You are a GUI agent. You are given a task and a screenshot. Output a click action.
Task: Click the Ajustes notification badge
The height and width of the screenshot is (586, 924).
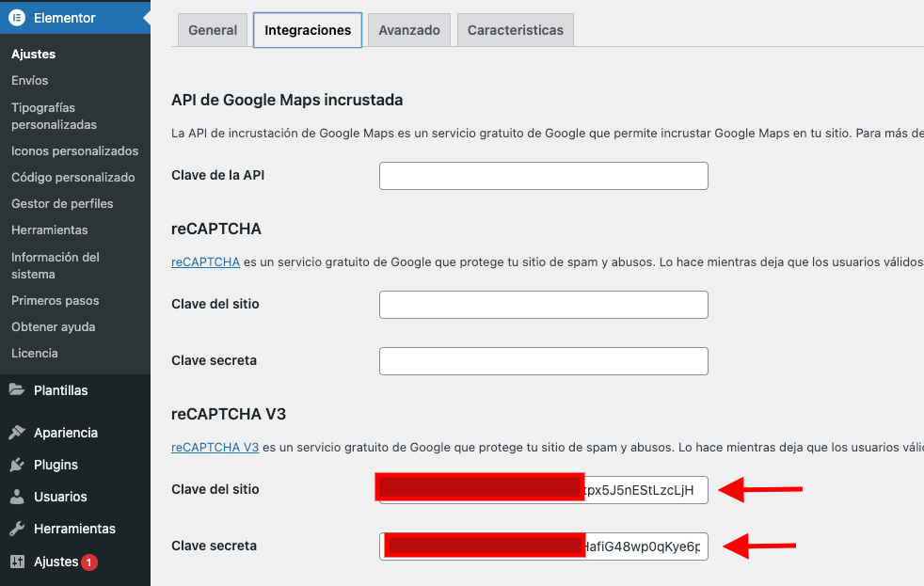tap(89, 562)
